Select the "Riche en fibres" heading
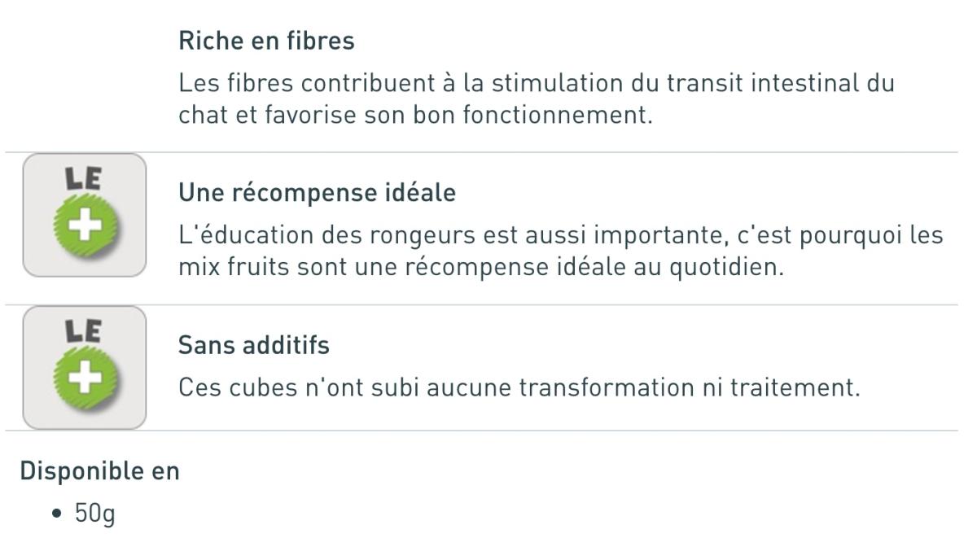Viewport: 977px width, 560px height. point(266,42)
